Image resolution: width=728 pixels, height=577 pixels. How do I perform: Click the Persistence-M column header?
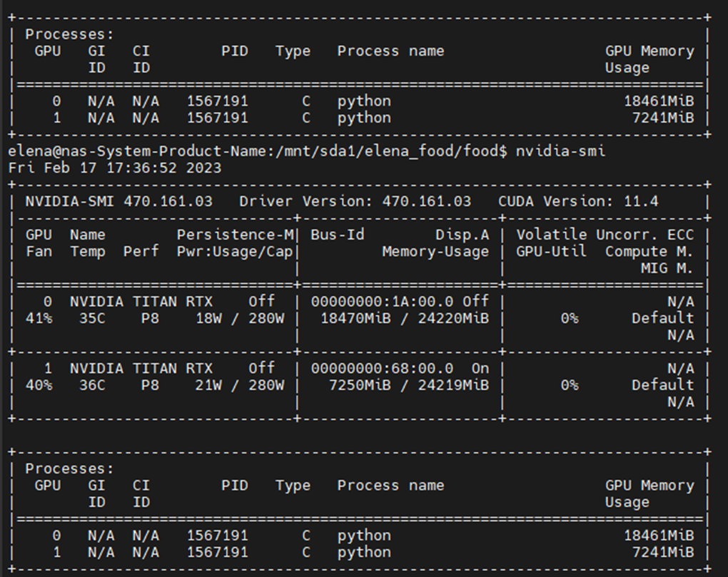click(235, 235)
